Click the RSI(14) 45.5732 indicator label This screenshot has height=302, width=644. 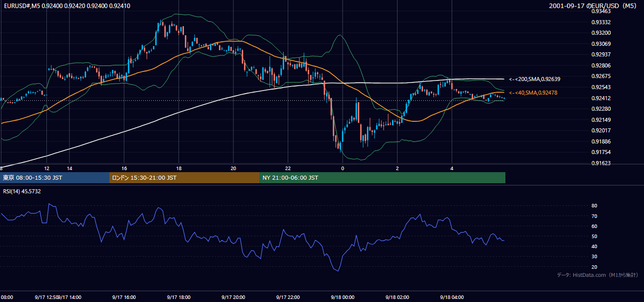pos(22,191)
